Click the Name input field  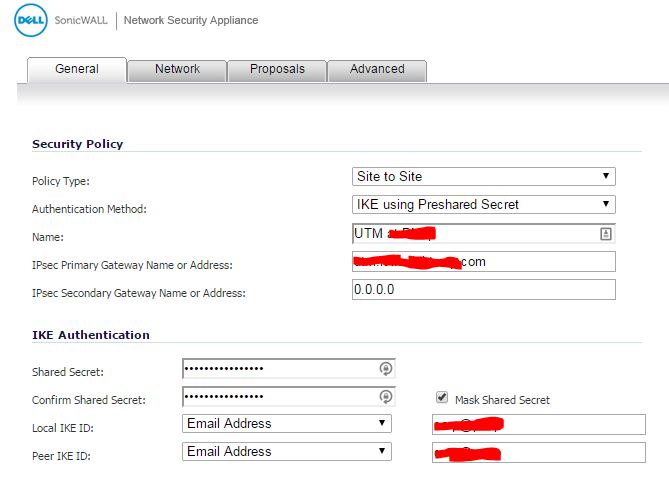tap(484, 234)
